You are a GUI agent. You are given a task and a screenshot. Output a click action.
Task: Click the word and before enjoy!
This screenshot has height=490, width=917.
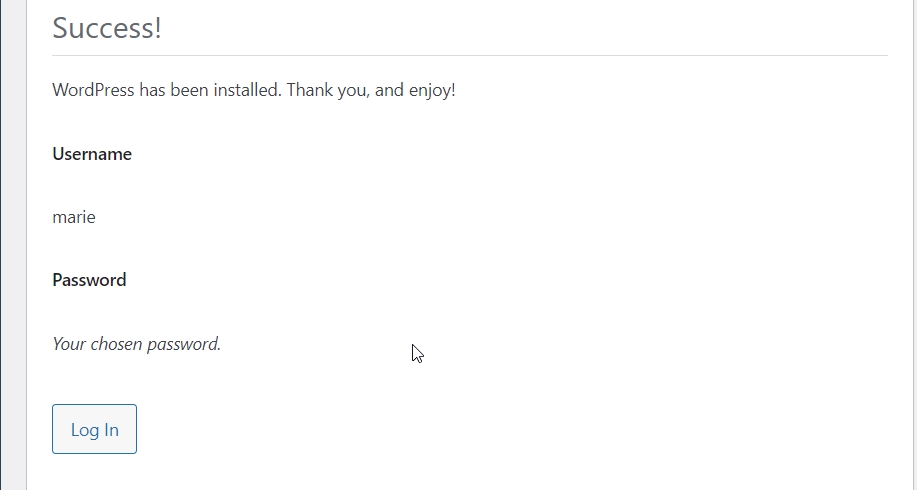(390, 90)
